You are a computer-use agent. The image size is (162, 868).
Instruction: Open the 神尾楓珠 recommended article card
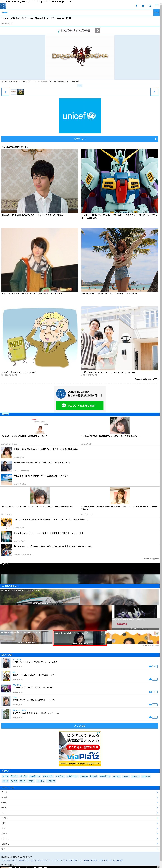(x=40, y=183)
